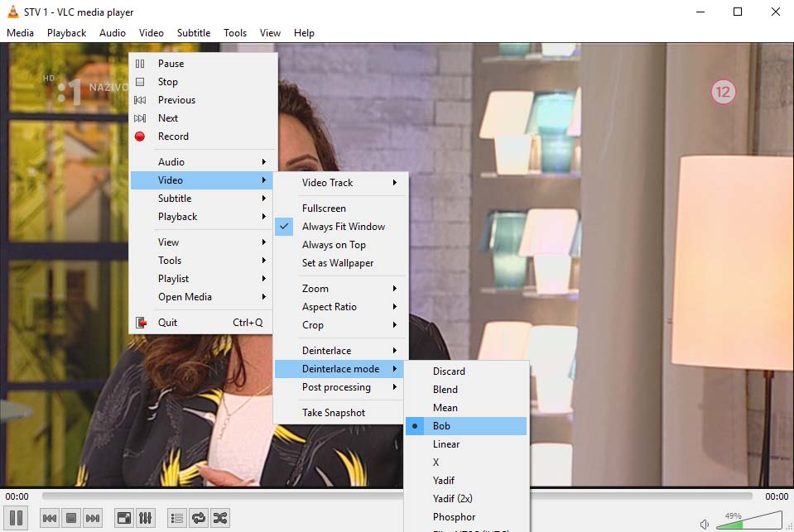This screenshot has height=532, width=794.
Task: Click the next media button in toolbar
Action: pos(93,518)
